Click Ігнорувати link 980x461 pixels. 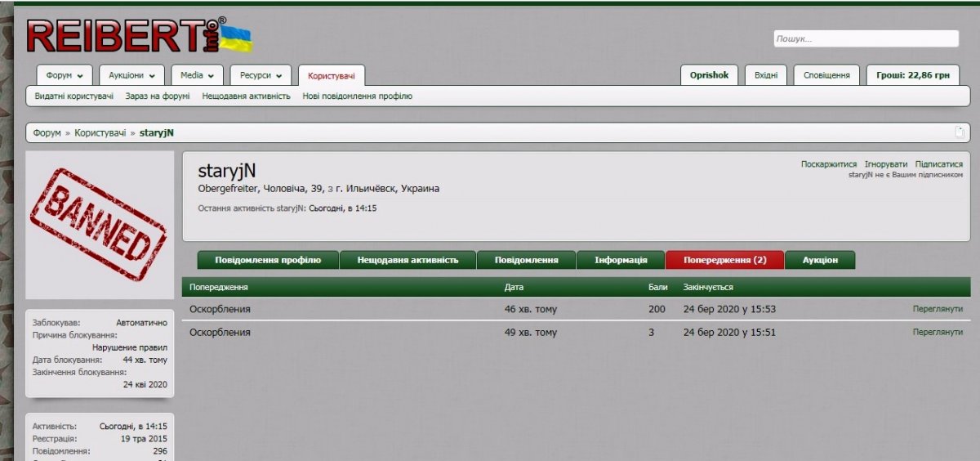886,164
